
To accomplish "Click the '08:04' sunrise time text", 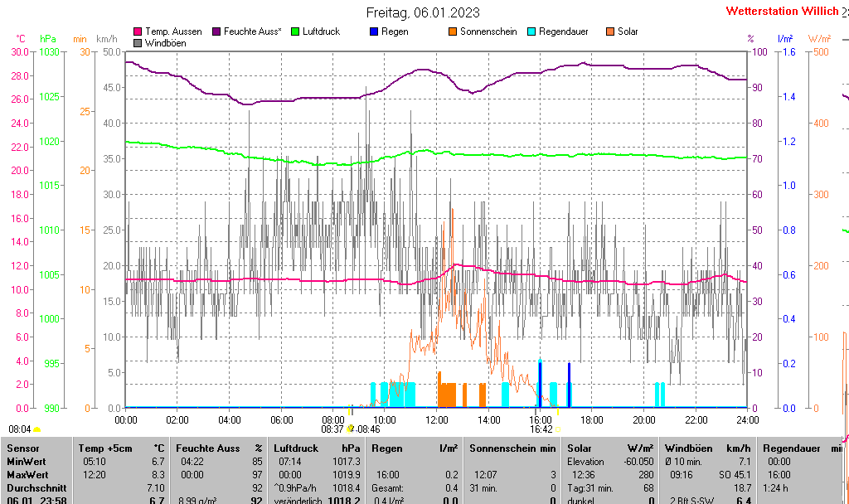I will 20,429.
